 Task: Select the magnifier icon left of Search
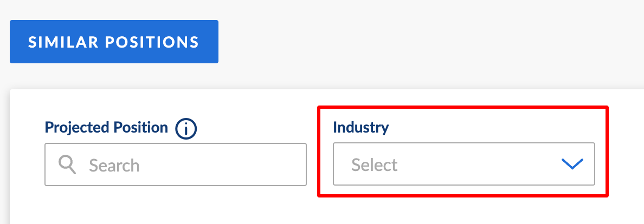coord(67,164)
